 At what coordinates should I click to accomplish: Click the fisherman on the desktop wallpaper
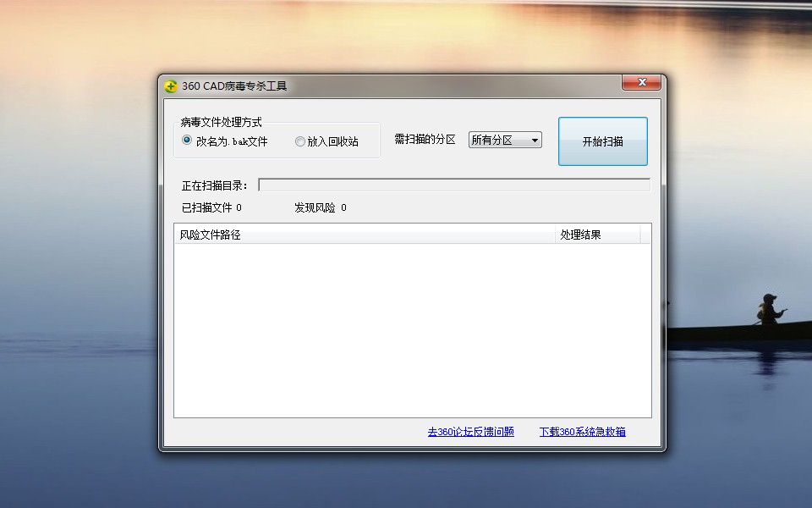[x=768, y=311]
